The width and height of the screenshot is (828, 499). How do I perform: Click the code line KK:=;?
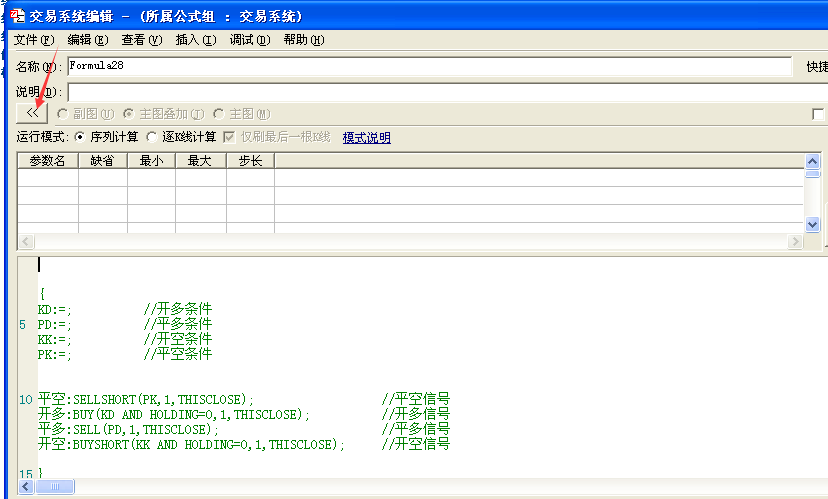(x=54, y=340)
